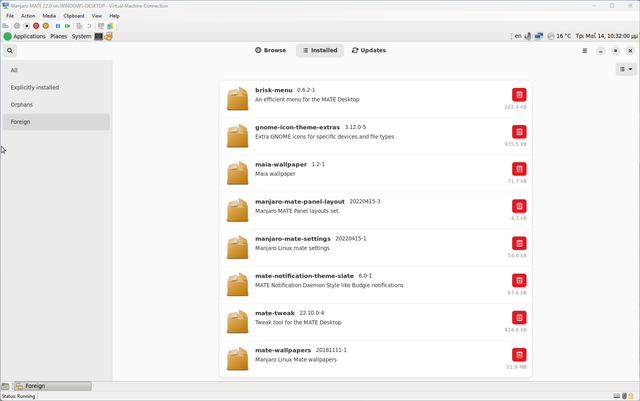
Task: Open mate-wallpapers package details
Action: (376, 359)
